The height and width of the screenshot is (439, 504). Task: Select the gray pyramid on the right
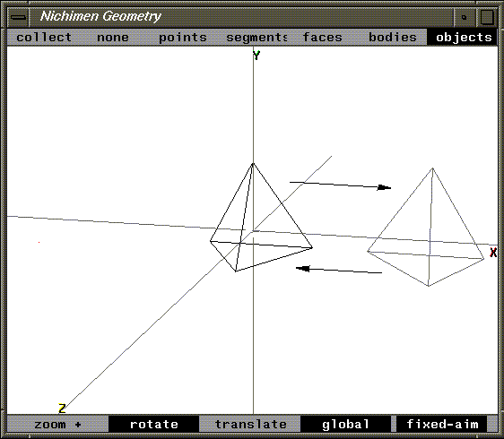click(426, 228)
